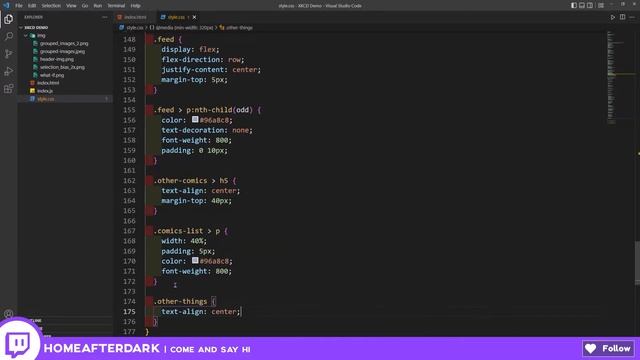Toggle the secondary side bar visibility
The image size is (640, 360).
(x=590, y=5)
